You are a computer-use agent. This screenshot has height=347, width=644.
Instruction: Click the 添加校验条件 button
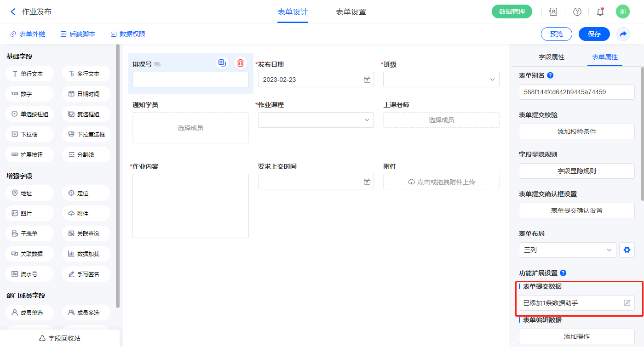click(576, 131)
